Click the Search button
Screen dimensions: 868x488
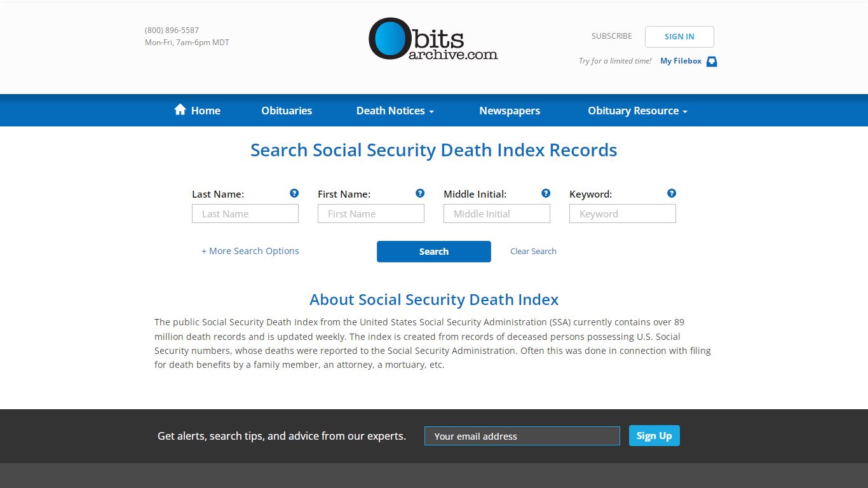(433, 251)
